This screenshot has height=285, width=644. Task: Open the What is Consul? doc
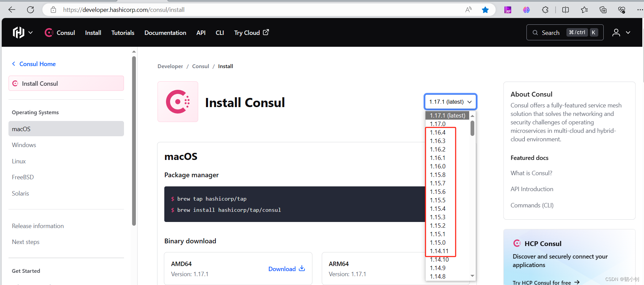point(531,173)
